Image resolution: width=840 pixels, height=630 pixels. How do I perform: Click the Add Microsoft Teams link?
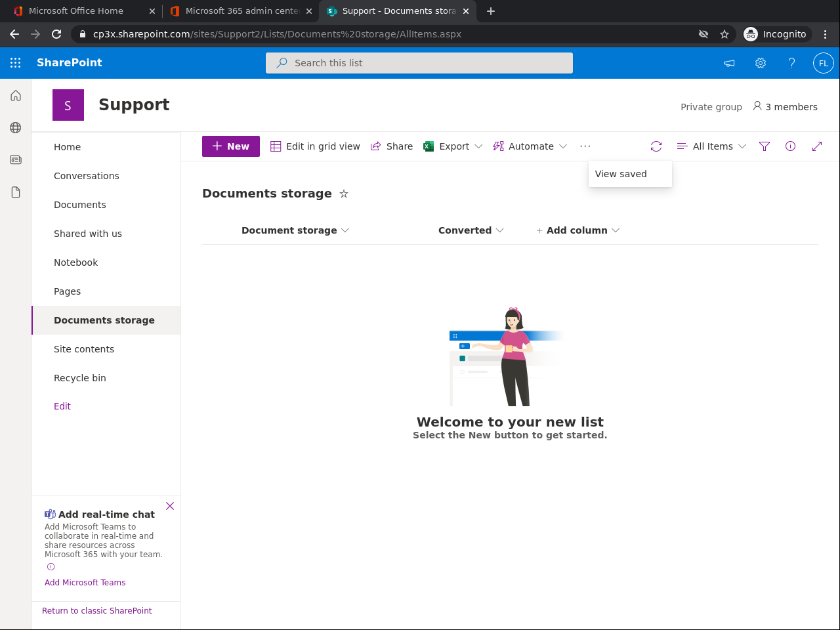(85, 583)
